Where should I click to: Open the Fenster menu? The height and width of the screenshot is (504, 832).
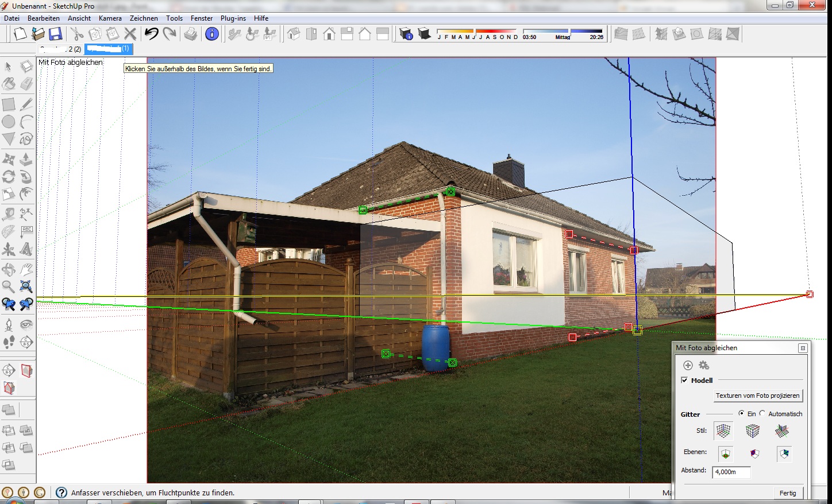click(202, 18)
